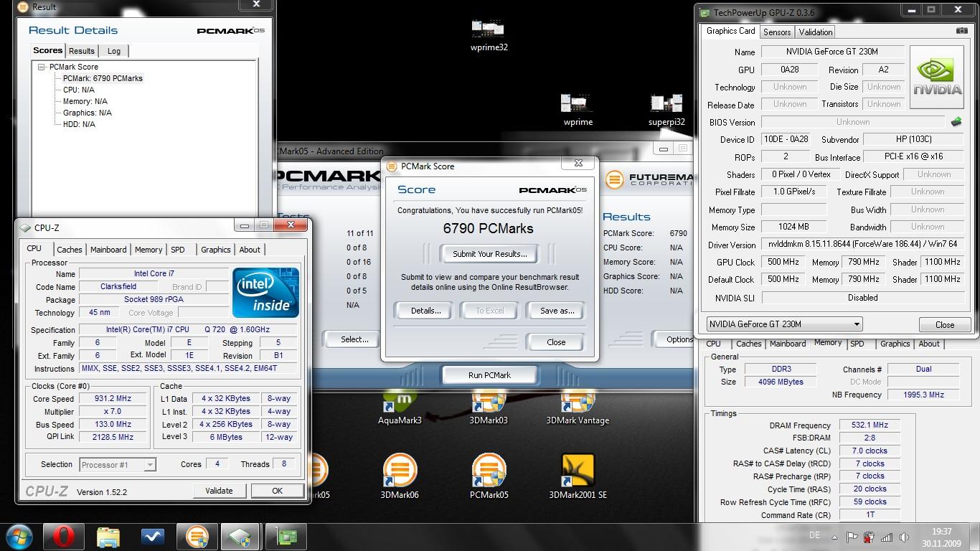Close the PCMark Score dialog via Close button
The height and width of the screenshot is (551, 980).
556,342
